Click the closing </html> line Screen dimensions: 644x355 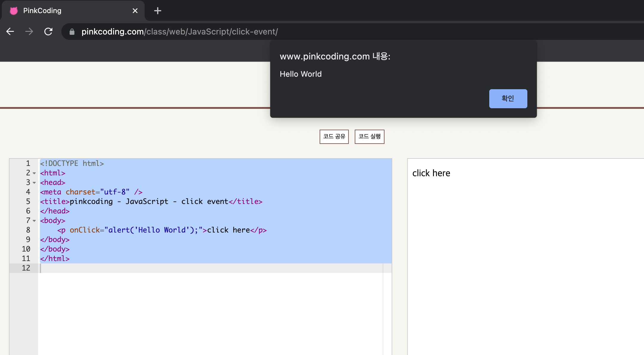tap(55, 259)
